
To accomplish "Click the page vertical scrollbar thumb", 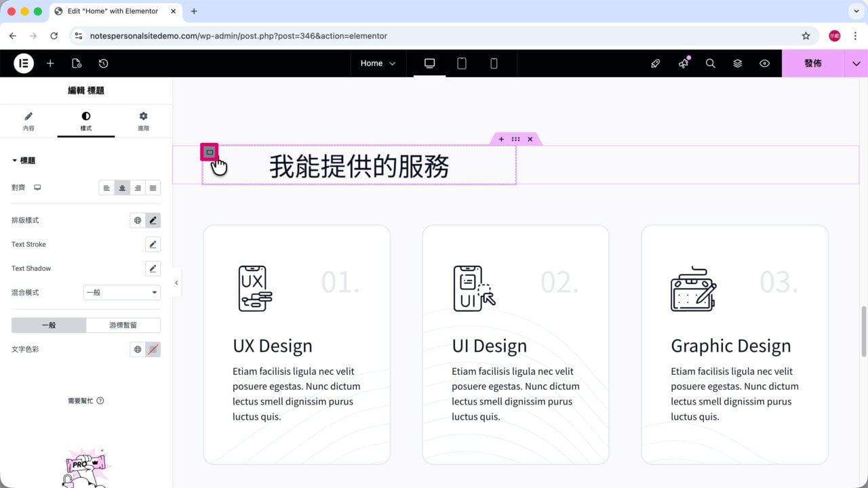I will tap(863, 331).
